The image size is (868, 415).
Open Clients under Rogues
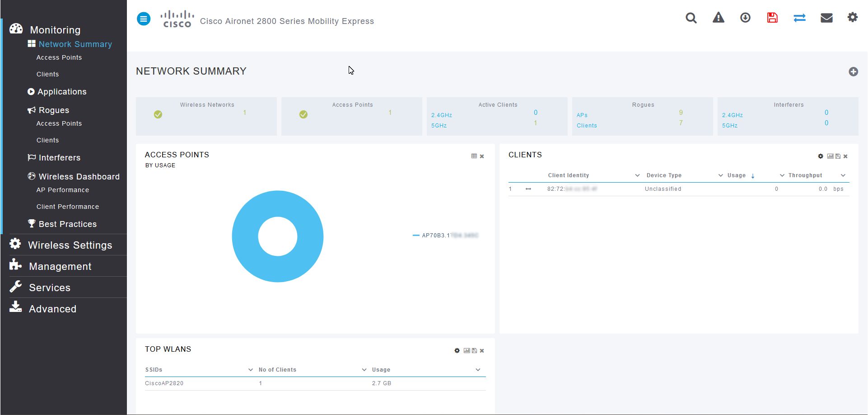pyautogui.click(x=47, y=140)
